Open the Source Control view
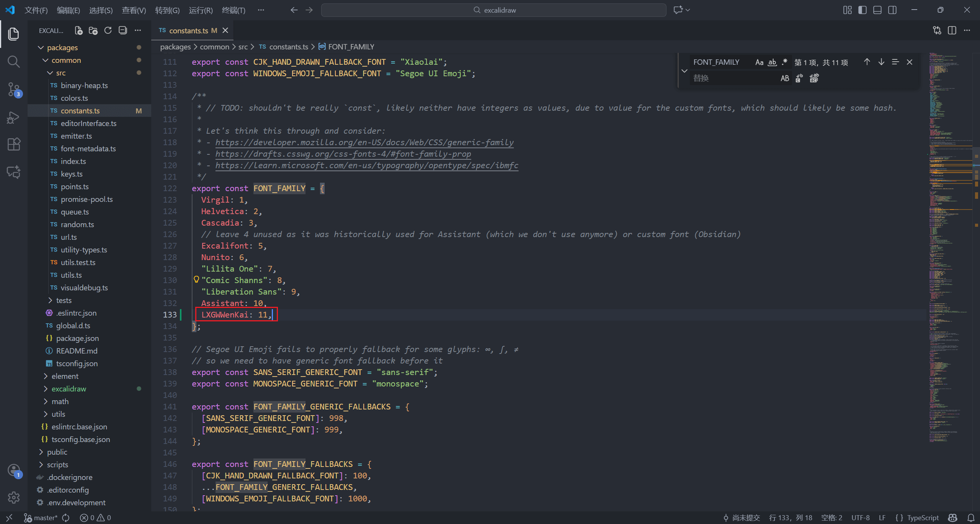This screenshot has height=524, width=980. 14,90
